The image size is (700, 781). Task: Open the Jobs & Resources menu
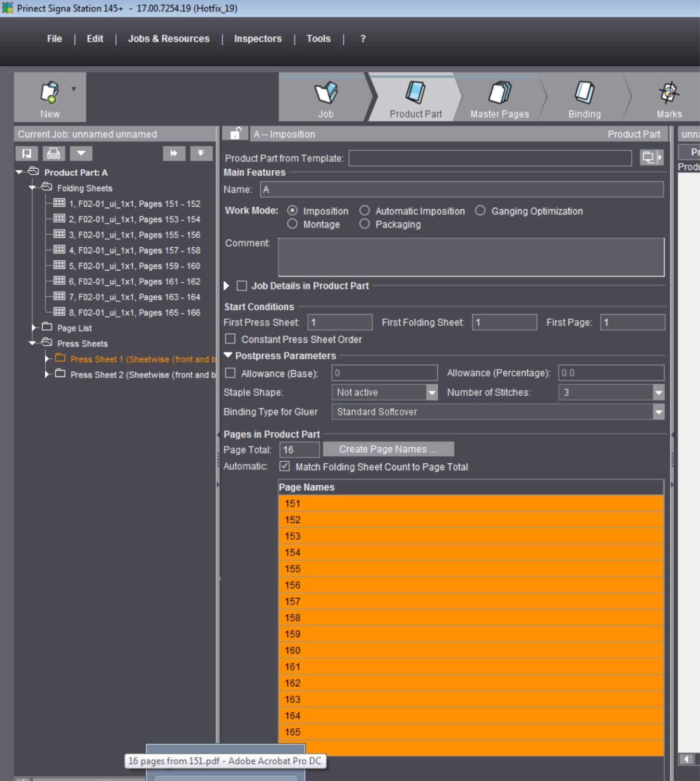tap(169, 39)
